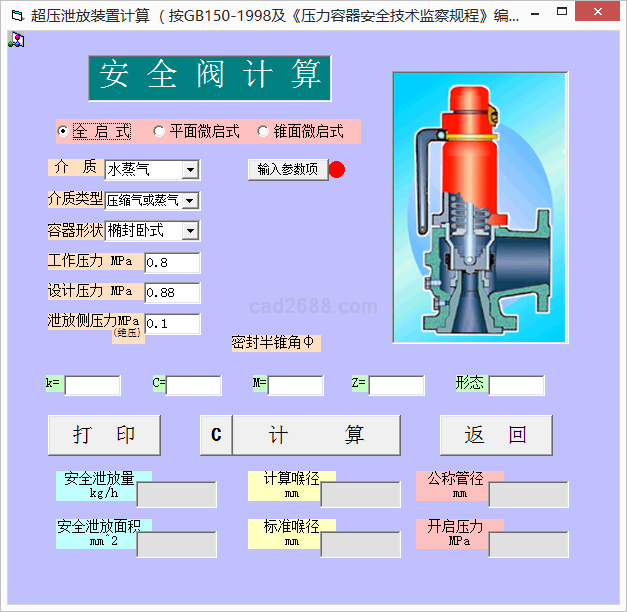This screenshot has height=612, width=627.
Task: Click the 泄放侧压力 input field
Action: pyautogui.click(x=172, y=324)
